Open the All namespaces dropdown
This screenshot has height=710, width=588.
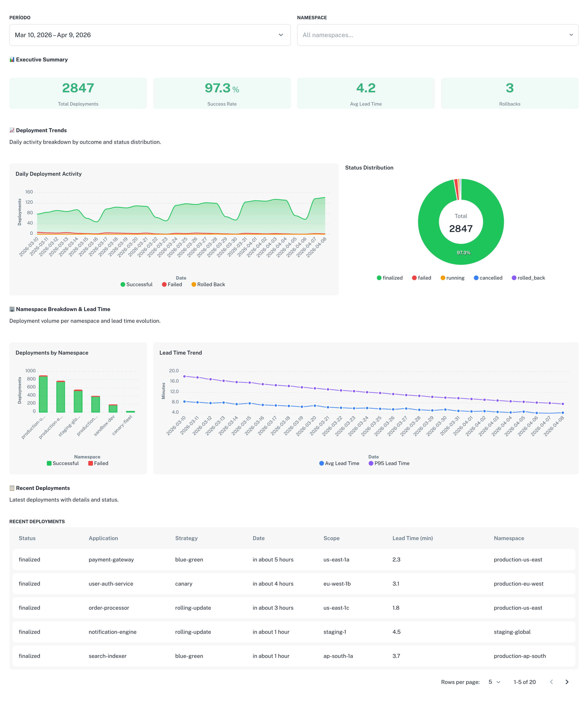coord(437,35)
